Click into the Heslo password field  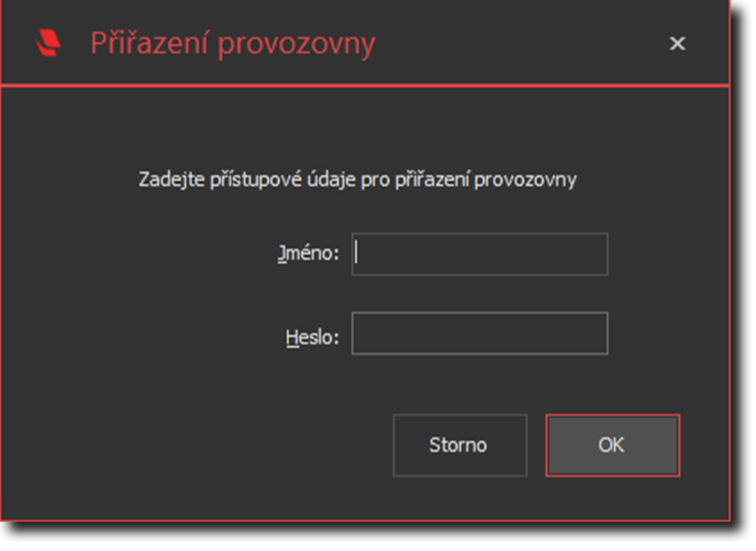coord(479,333)
